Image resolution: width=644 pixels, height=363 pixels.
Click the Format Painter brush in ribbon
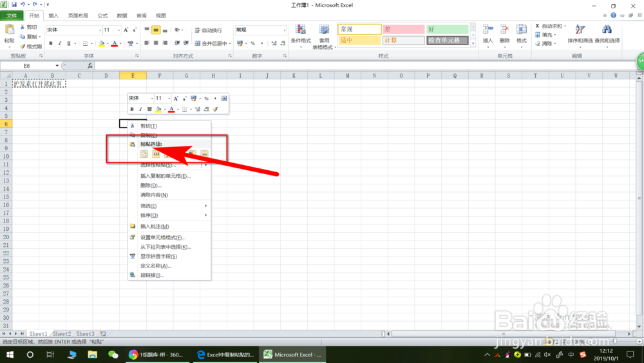click(23, 46)
